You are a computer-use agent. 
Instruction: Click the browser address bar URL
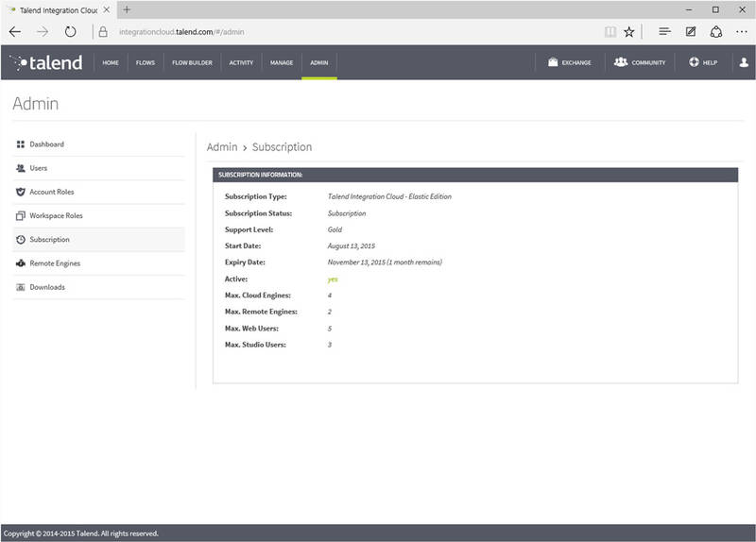tap(181, 32)
